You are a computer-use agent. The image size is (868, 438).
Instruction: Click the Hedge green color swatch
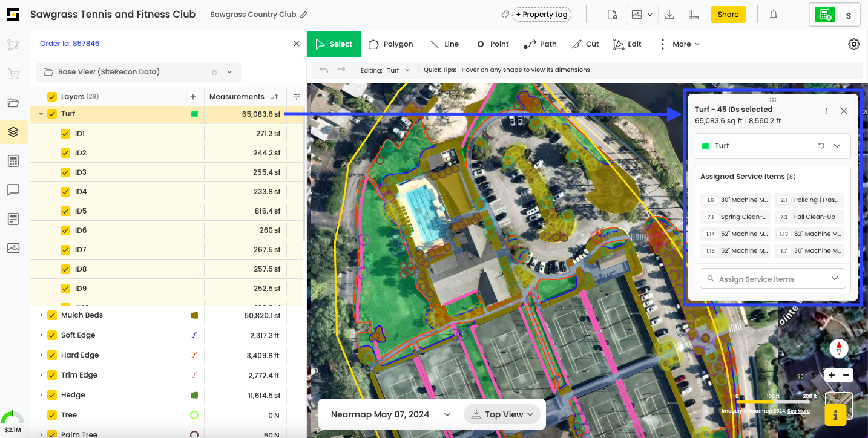(x=194, y=395)
